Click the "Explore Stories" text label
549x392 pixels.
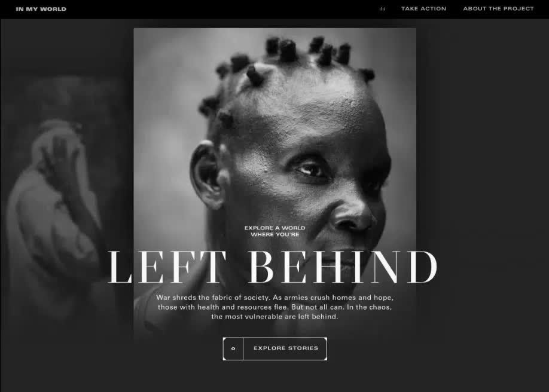point(286,348)
